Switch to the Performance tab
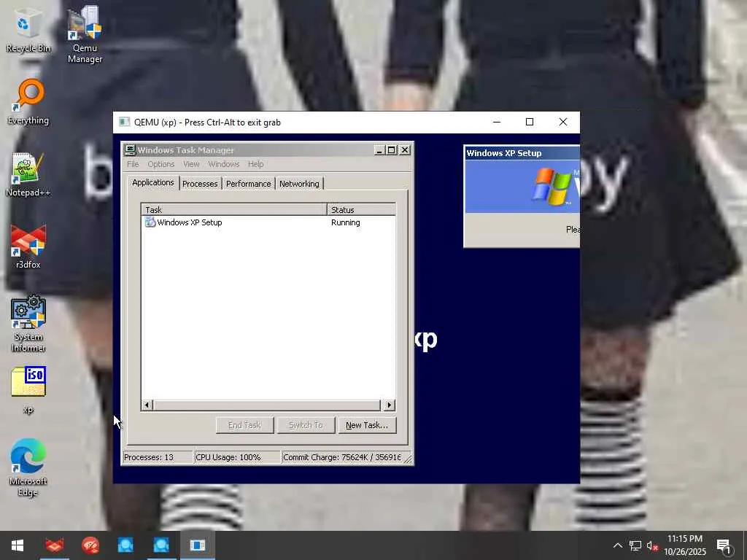Screen dimensions: 747x560 click(x=248, y=184)
